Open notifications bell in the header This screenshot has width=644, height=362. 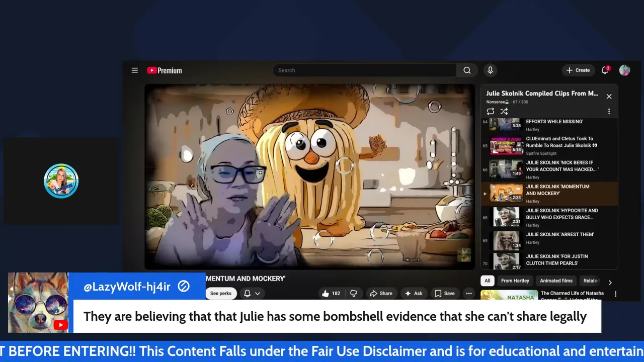pyautogui.click(x=605, y=70)
